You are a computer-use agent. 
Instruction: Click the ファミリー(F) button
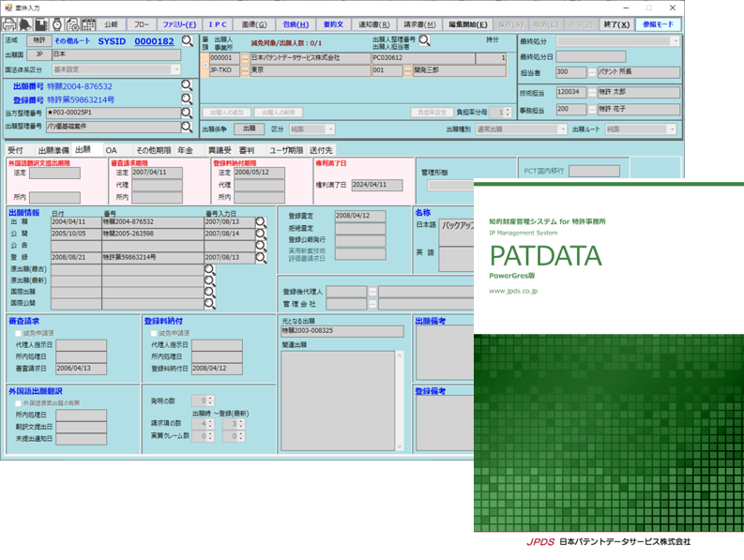179,24
